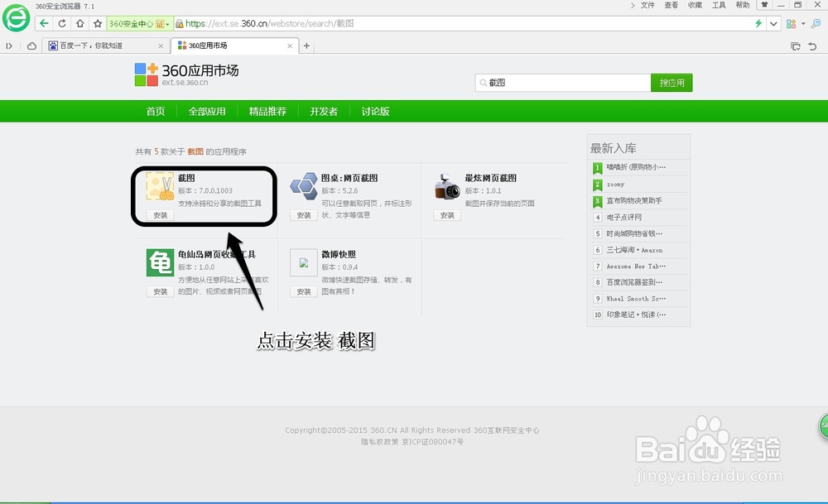Open the 帮助 menu
This screenshot has height=504, width=828.
744,5
